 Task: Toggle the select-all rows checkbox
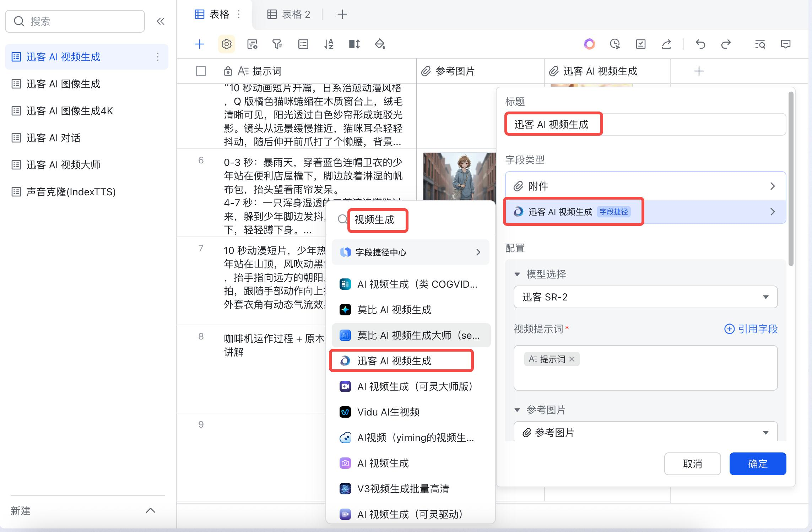click(201, 71)
